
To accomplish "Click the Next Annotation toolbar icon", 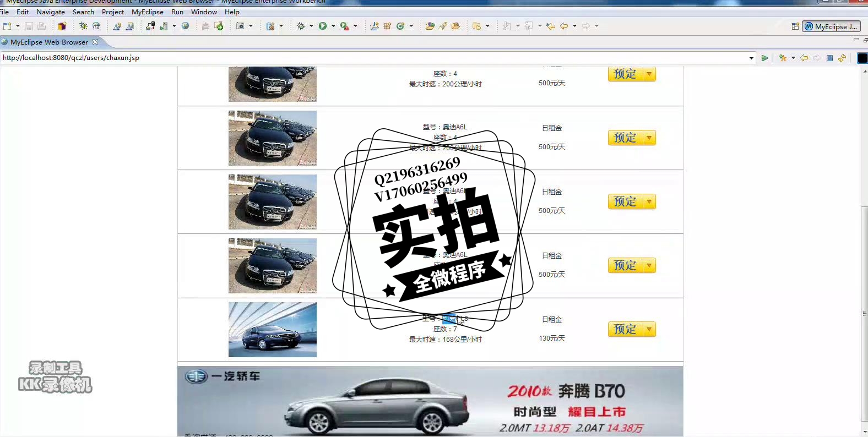I will 507,26.
